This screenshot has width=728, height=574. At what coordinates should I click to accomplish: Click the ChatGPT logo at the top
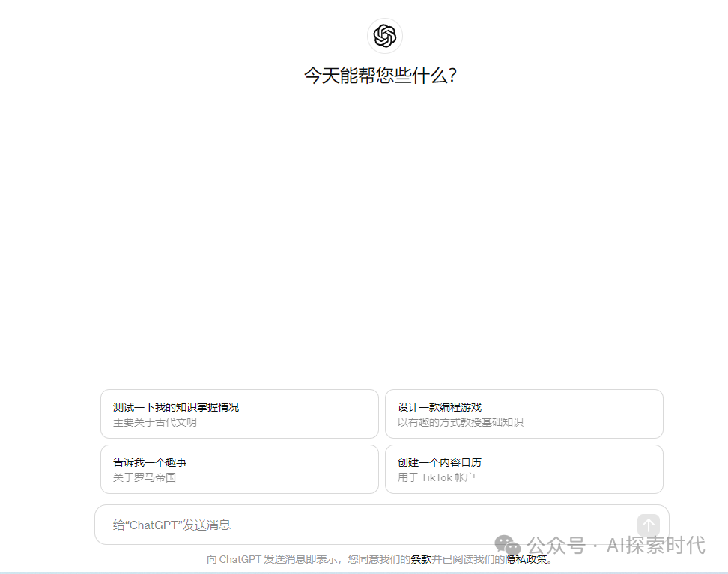click(384, 35)
